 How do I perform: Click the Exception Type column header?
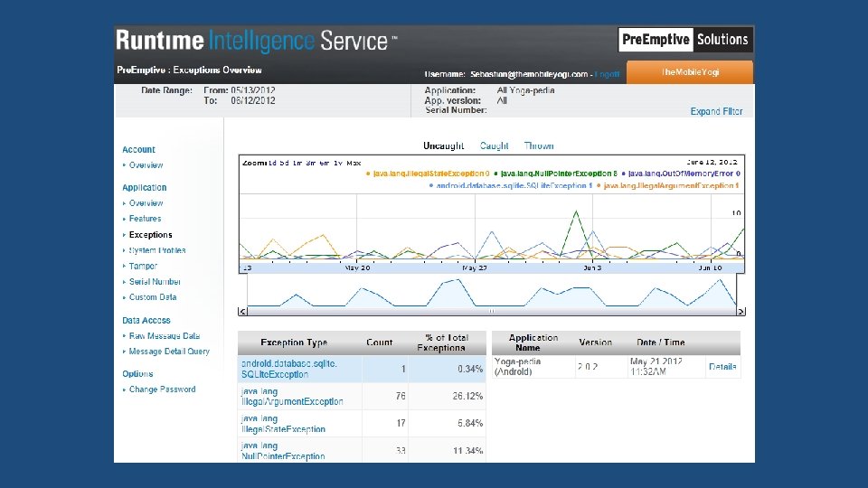pyautogui.click(x=294, y=343)
